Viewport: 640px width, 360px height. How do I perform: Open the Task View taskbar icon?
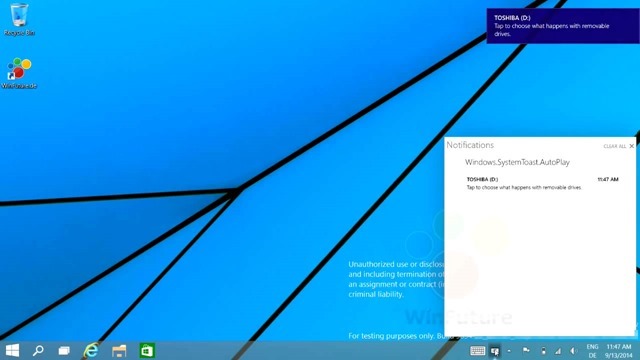click(x=64, y=351)
